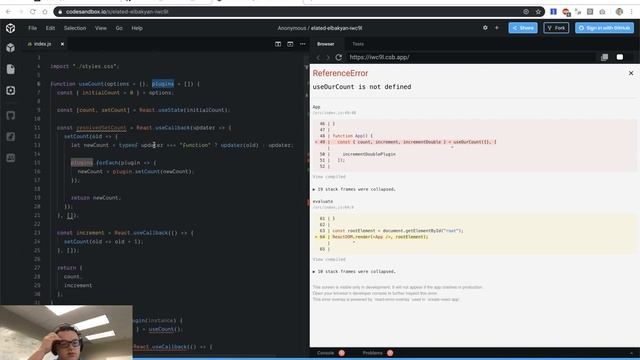The image size is (640, 360).
Task: Click View compiled under the evaluate frame
Action: pos(329,259)
